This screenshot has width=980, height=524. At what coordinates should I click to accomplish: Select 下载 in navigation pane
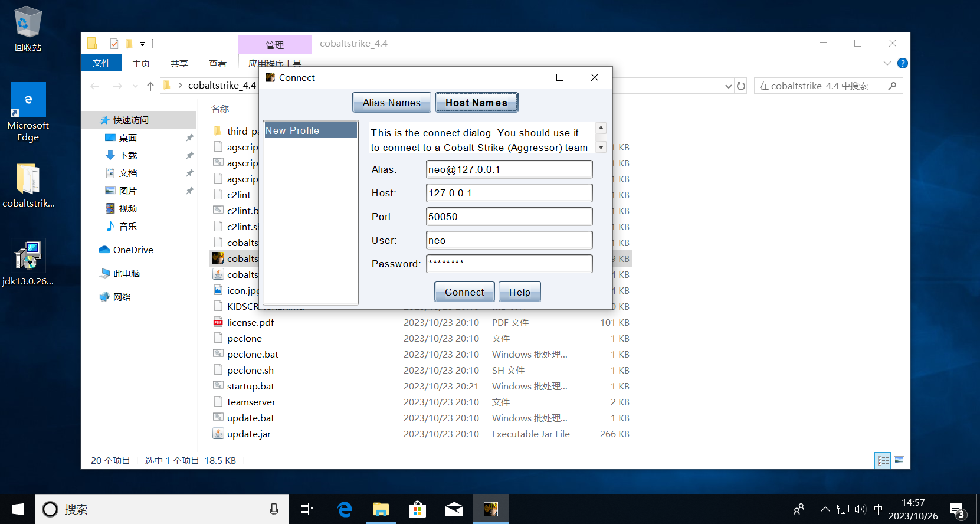pos(128,155)
